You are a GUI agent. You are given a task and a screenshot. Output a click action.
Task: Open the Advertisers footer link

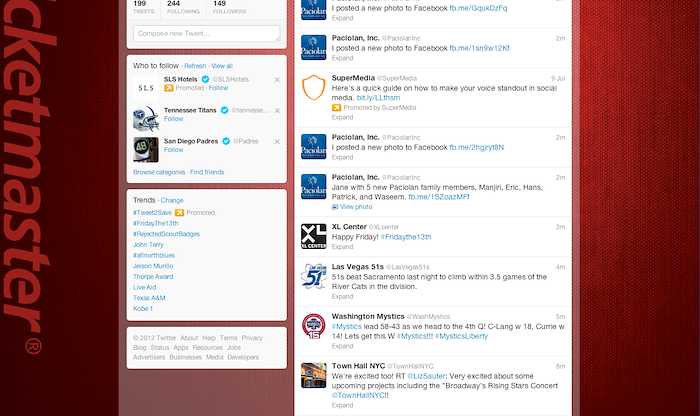149,357
